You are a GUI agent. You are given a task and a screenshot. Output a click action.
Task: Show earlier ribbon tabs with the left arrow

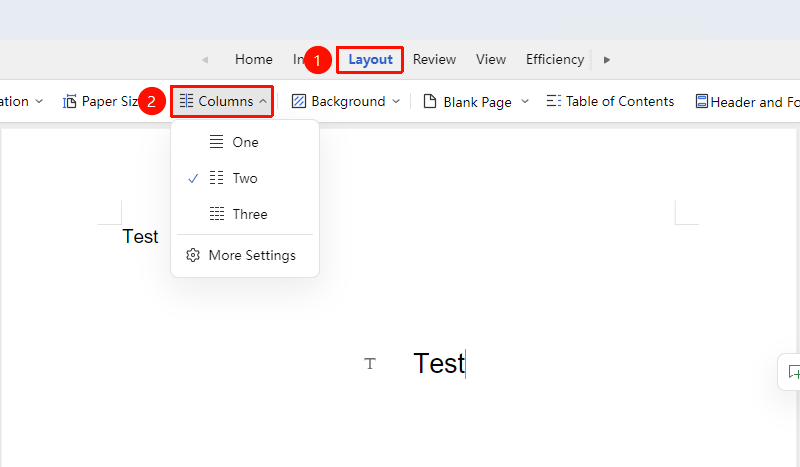(205, 60)
